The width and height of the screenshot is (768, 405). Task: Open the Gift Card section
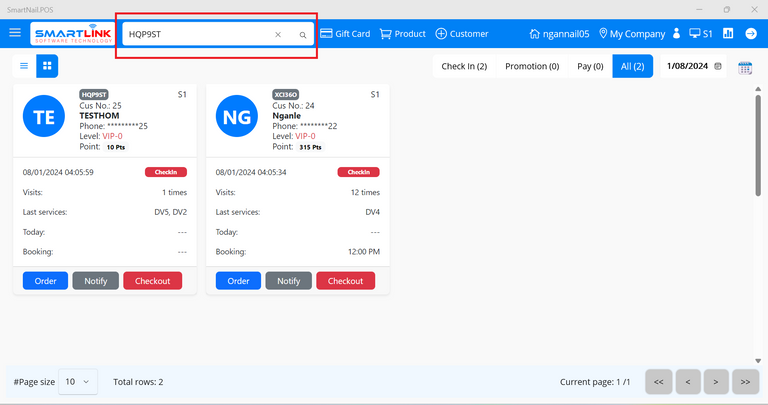pyautogui.click(x=345, y=34)
